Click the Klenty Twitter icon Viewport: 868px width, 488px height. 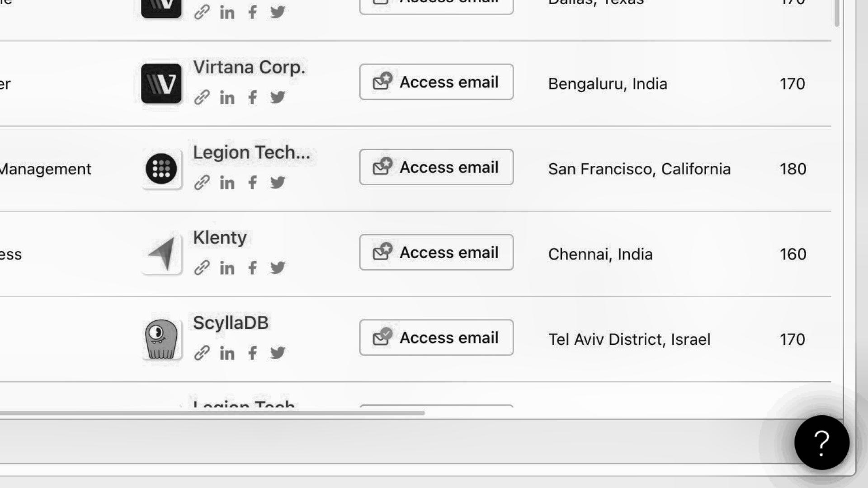click(278, 268)
